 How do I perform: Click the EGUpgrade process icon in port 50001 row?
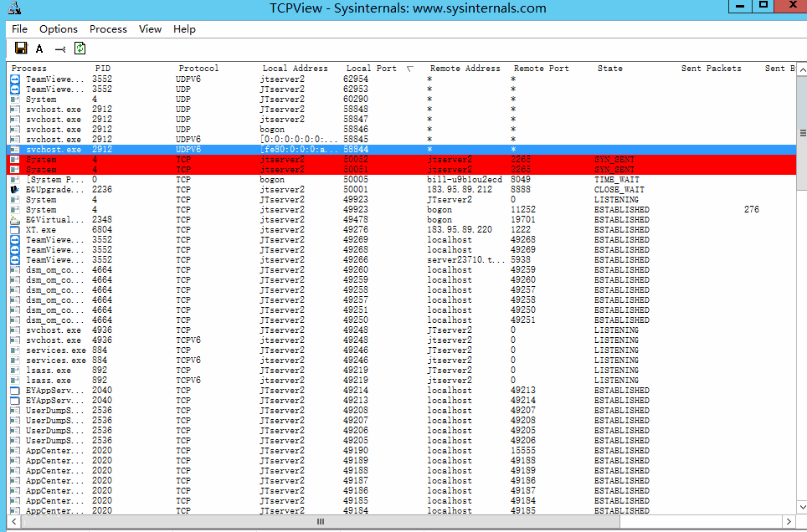[x=15, y=189]
